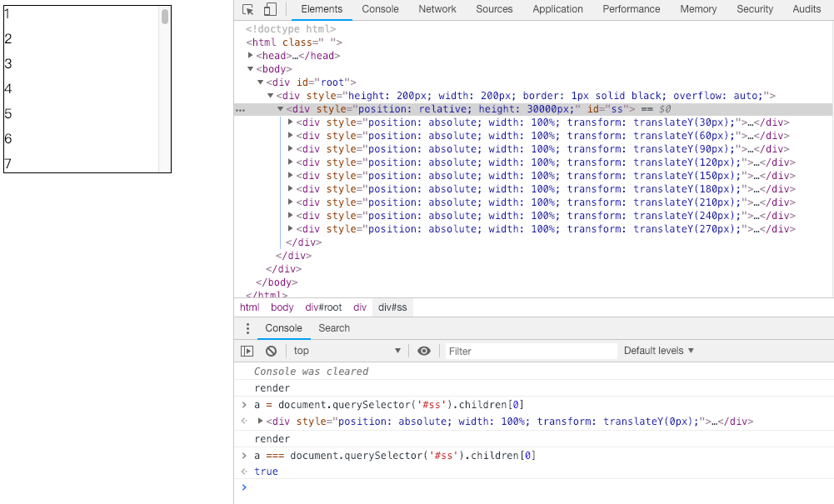Click the div#root breadcrumb
Screen dimensions: 834x504
[x=323, y=307]
